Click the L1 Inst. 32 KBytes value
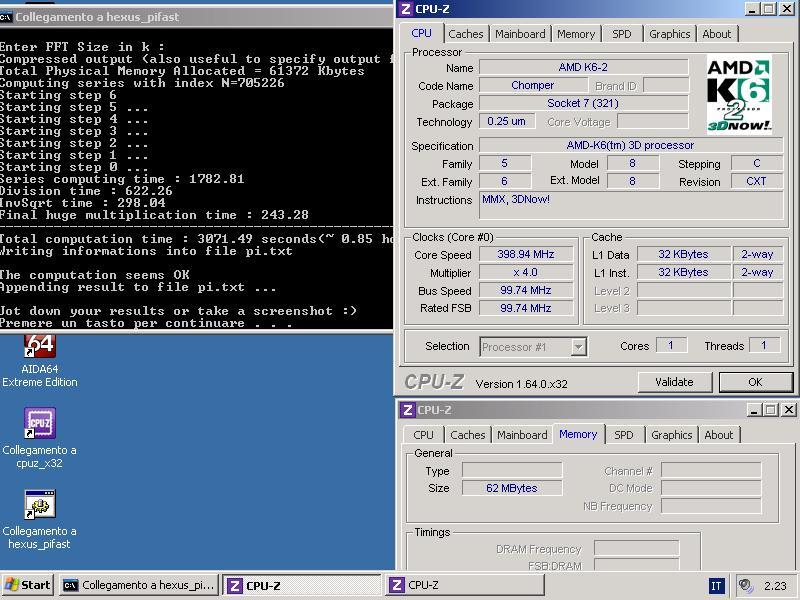 pos(683,272)
